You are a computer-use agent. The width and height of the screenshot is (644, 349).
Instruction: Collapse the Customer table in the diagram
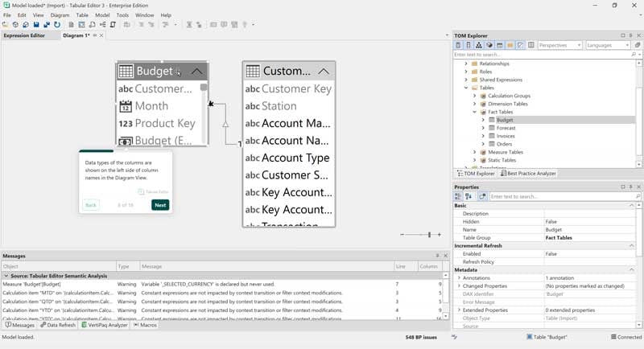pos(324,71)
